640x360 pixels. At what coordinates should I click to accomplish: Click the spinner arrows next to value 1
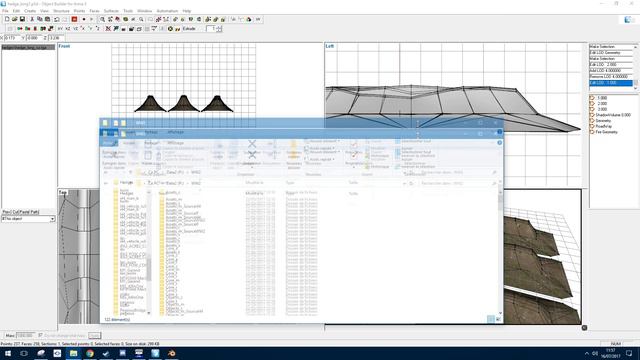220,29
